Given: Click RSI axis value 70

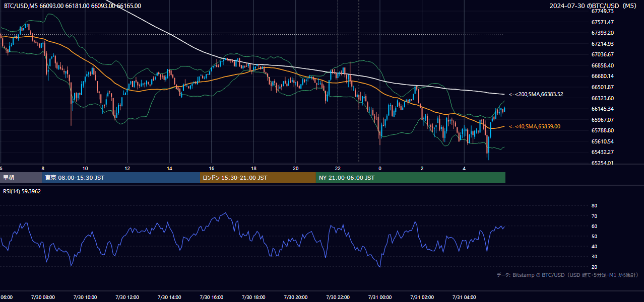Looking at the screenshot, I should 595,216.
